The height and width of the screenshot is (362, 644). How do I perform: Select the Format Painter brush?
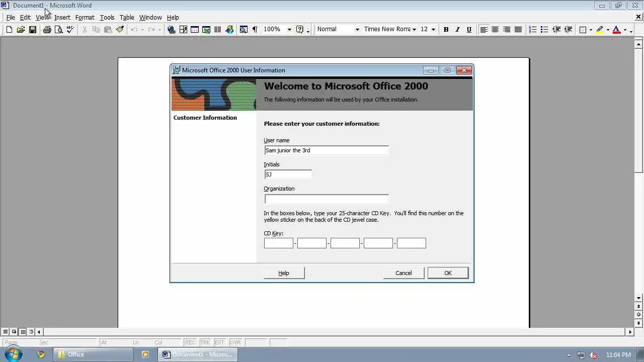point(120,30)
